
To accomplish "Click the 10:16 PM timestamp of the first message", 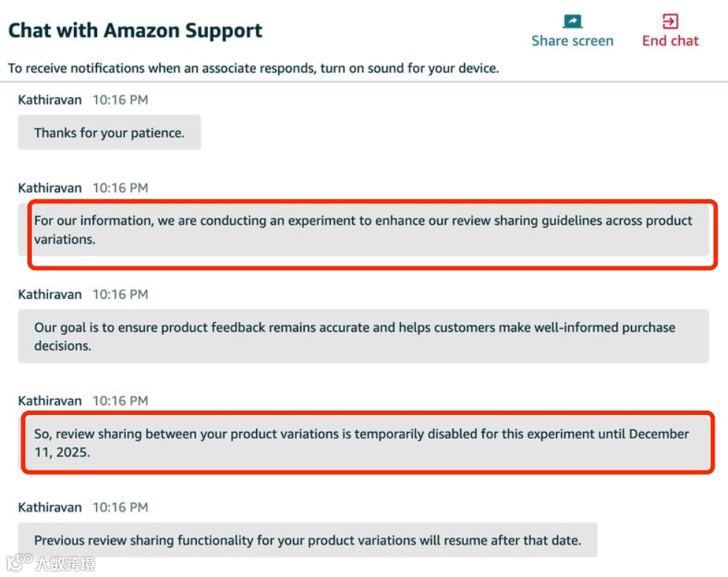I will pos(120,100).
